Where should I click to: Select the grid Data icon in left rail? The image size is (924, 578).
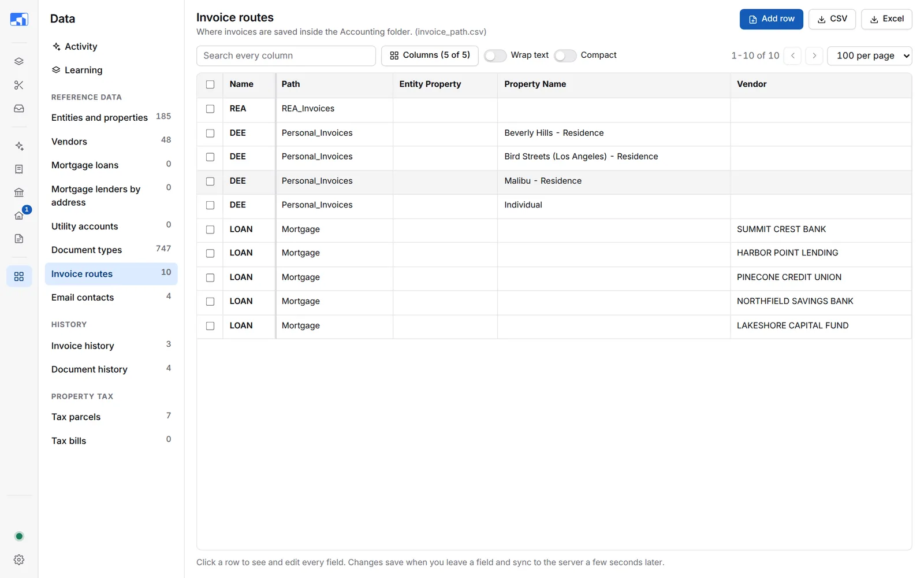pos(19,276)
